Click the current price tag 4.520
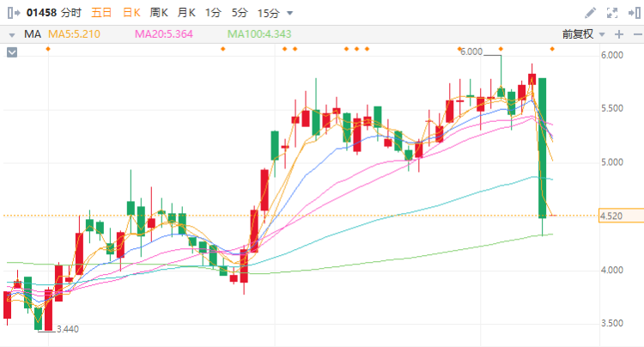644x347 pixels. 621,216
